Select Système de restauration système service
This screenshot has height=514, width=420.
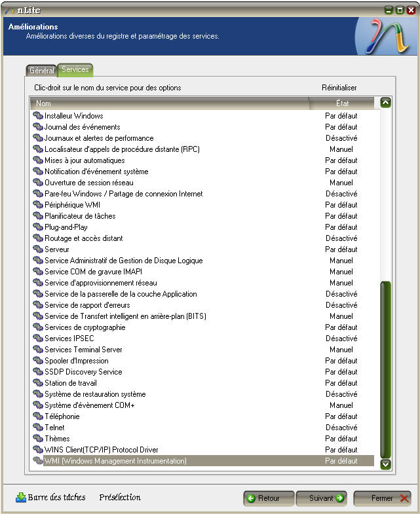202,394
